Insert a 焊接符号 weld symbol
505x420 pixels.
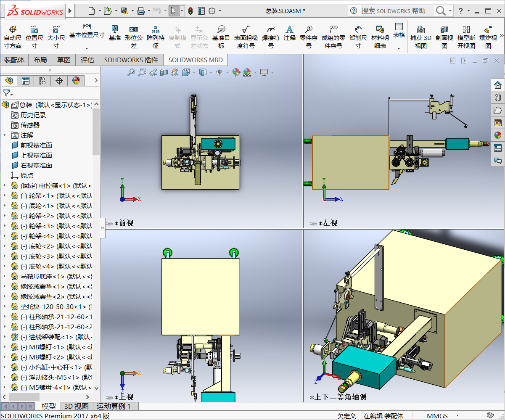click(271, 36)
